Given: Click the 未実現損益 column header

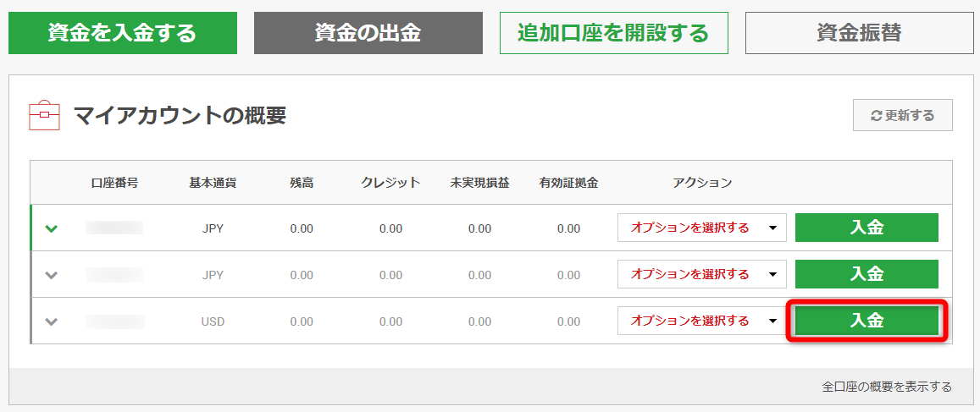Looking at the screenshot, I should [480, 183].
